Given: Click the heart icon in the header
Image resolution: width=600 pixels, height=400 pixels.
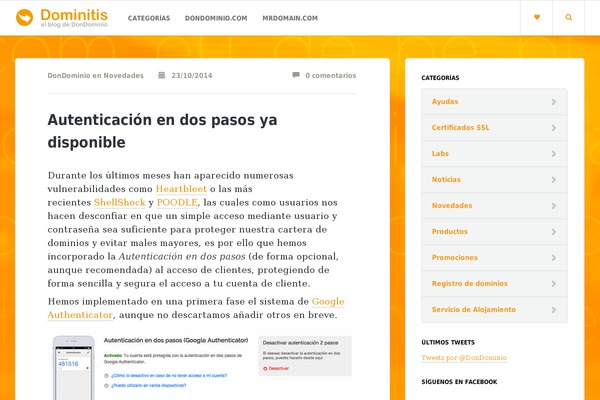Looking at the screenshot, I should click(x=537, y=17).
